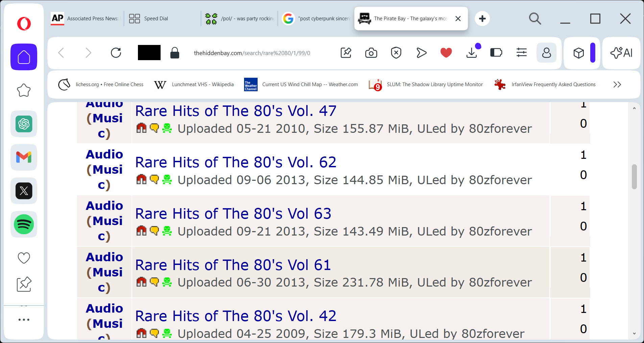Open a new tab with plus button

(x=482, y=19)
